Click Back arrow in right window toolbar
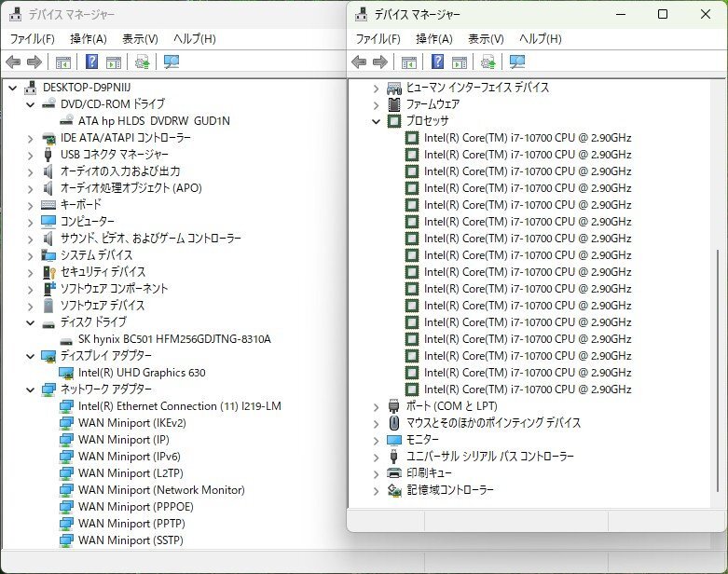The image size is (728, 574). pos(359,61)
